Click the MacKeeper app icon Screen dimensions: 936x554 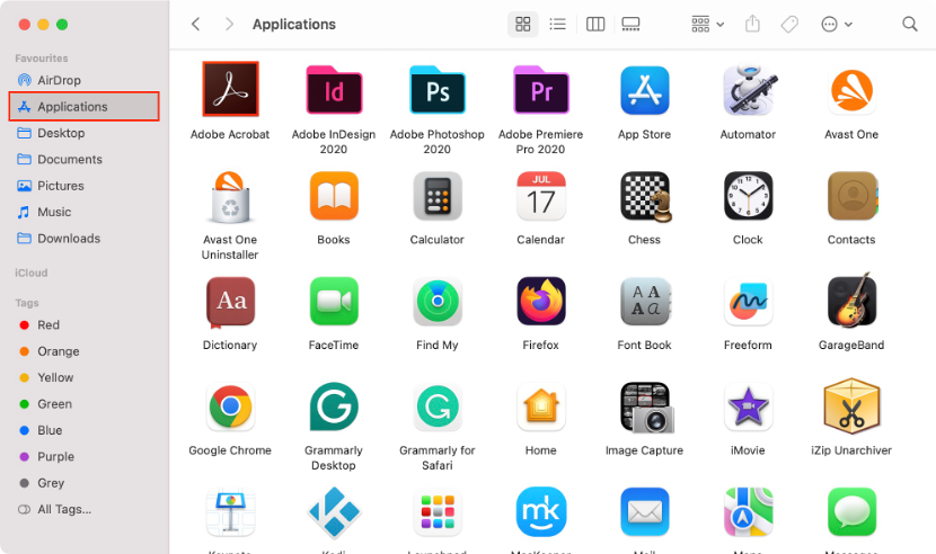click(541, 512)
